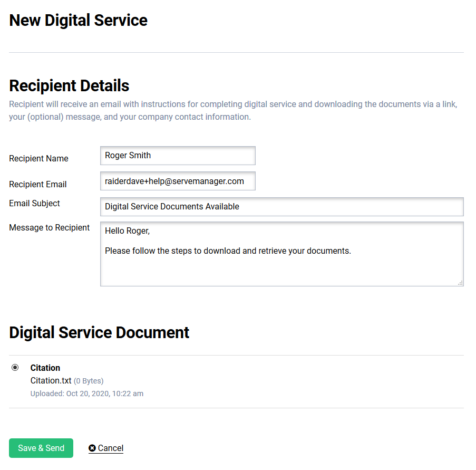The width and height of the screenshot is (476, 470).
Task: Focus the Recipient Name field
Action: [x=178, y=156]
